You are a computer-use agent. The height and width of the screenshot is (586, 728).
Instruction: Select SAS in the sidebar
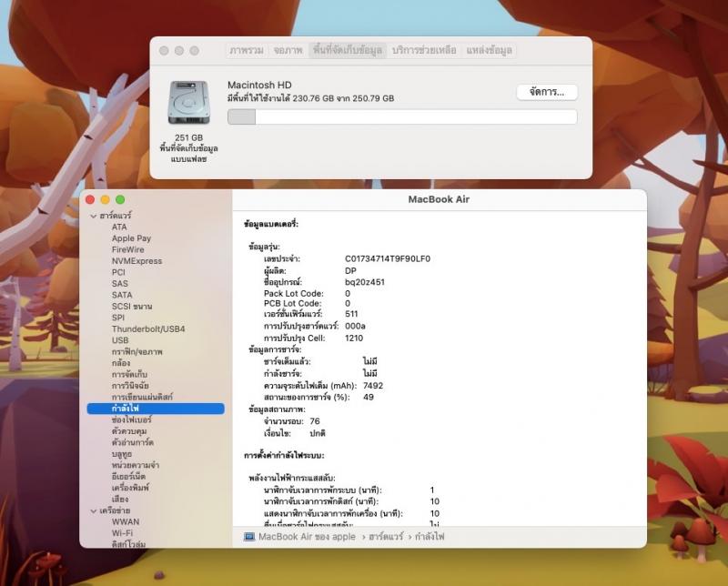pos(120,284)
